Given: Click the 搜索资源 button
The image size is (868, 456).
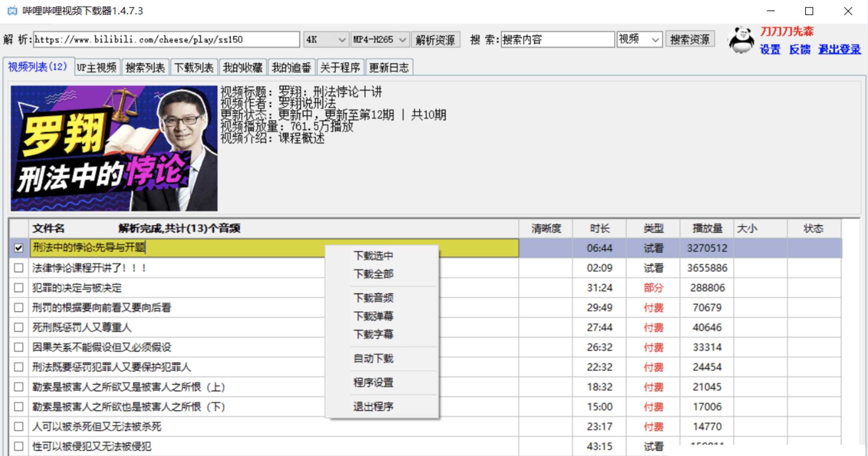Looking at the screenshot, I should coord(690,39).
